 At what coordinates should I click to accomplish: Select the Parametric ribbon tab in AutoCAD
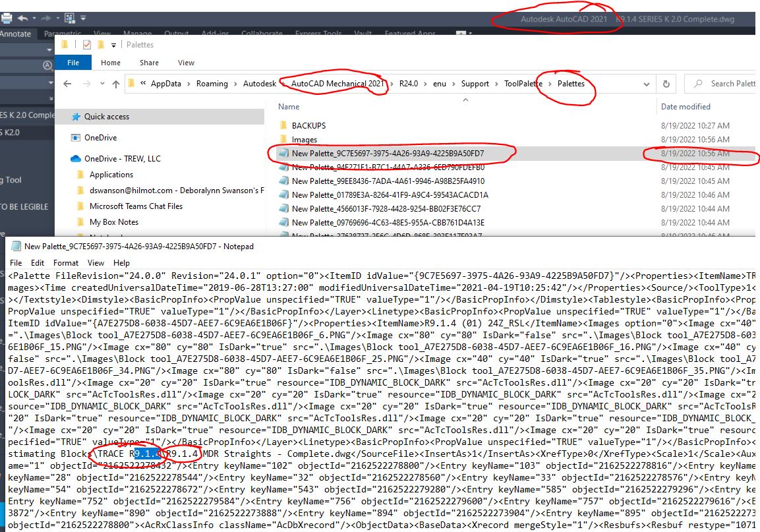coord(63,34)
